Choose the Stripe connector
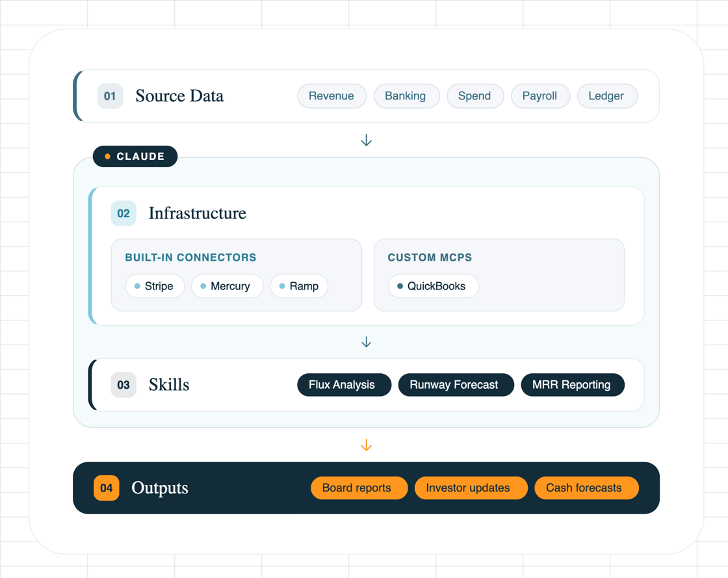Image resolution: width=728 pixels, height=578 pixels. click(155, 286)
